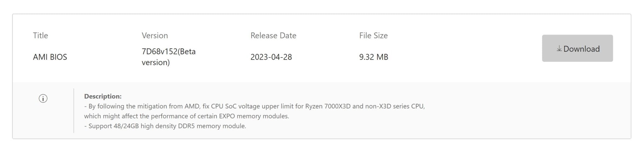
Task: Click the 7D68v152 beta version text
Action: [x=169, y=57]
